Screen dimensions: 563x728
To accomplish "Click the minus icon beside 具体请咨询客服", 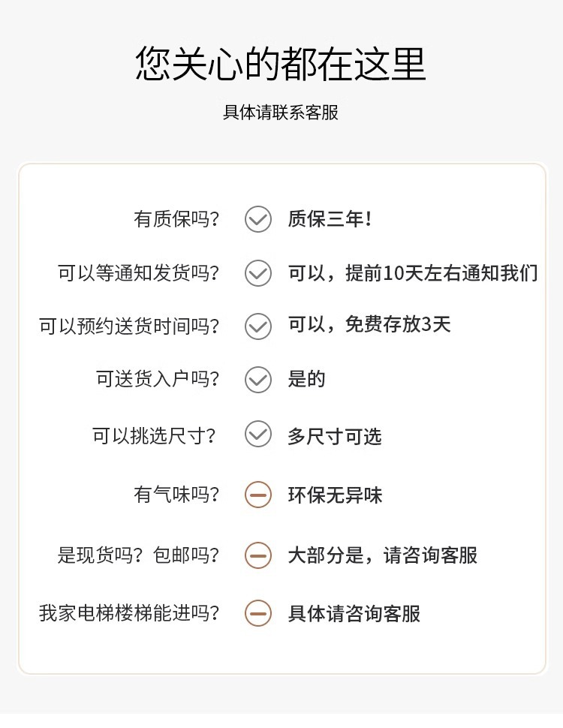I will point(257,613).
